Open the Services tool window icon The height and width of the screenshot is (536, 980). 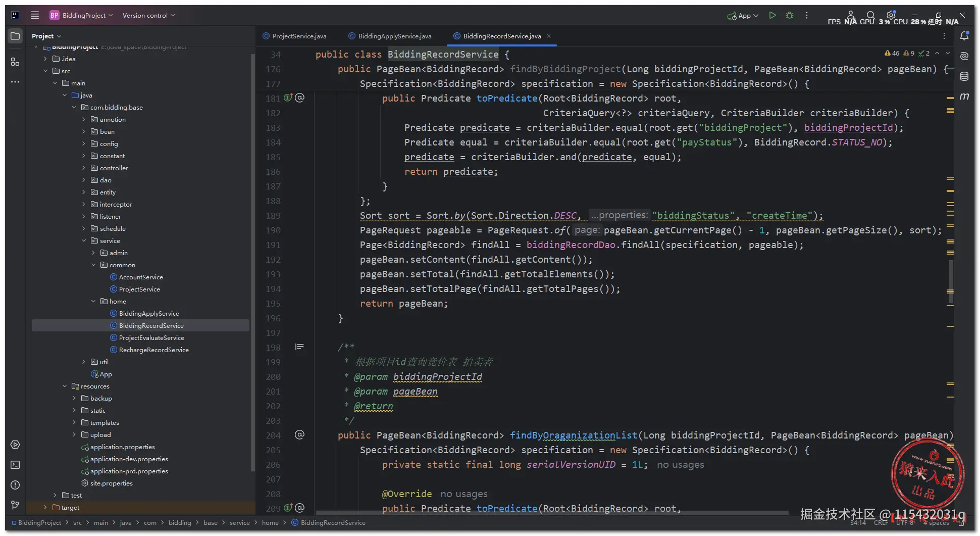(x=15, y=445)
